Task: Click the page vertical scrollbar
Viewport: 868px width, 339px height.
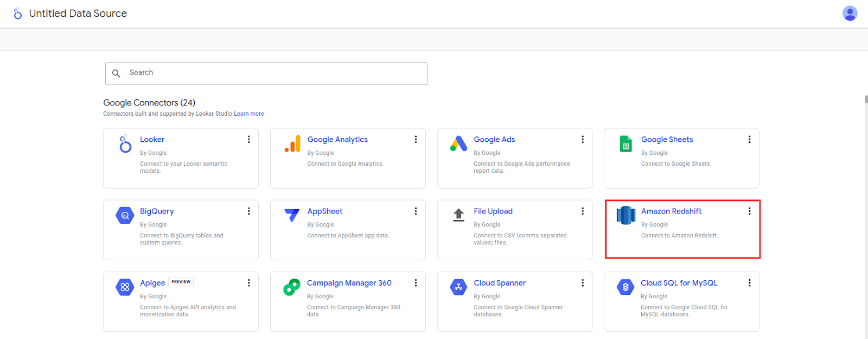Action: tap(866, 99)
